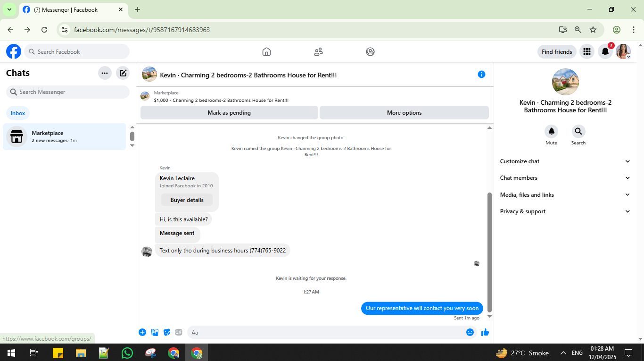This screenshot has height=361, width=644.
Task: Open the Marketplace chat in list
Action: pyautogui.click(x=65, y=137)
